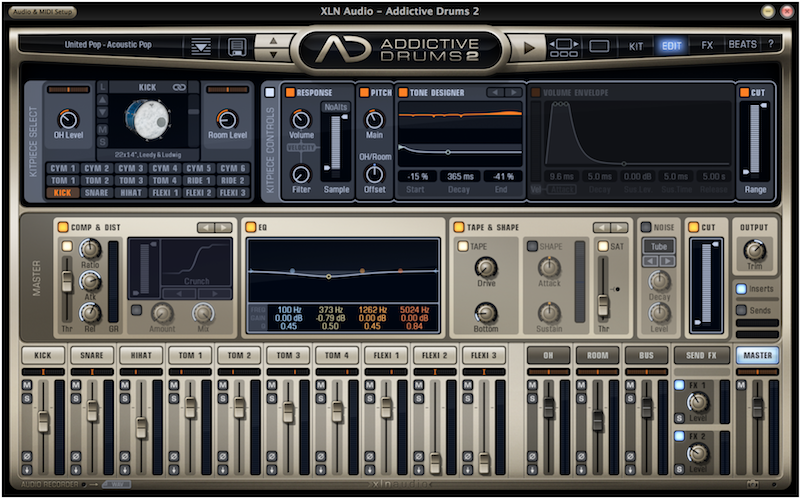800x499 pixels.
Task: Select the MASTER channel tab
Action: (758, 355)
